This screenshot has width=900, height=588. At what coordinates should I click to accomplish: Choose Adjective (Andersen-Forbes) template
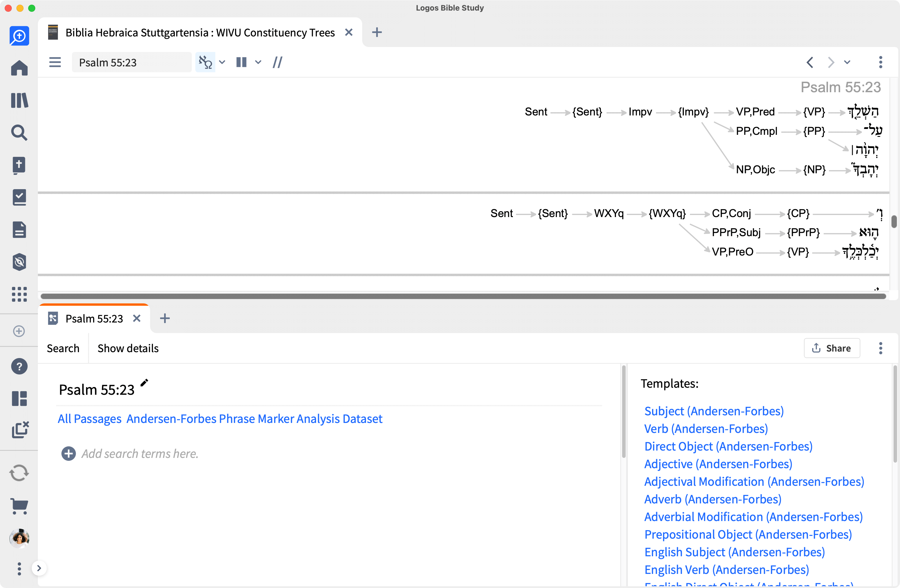click(718, 464)
